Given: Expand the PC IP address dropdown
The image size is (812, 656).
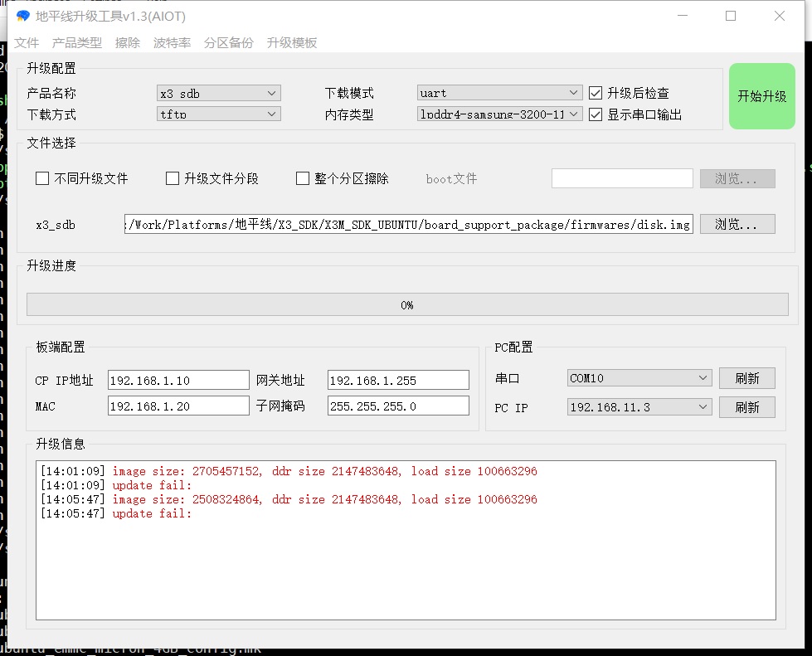Looking at the screenshot, I should pyautogui.click(x=639, y=407).
